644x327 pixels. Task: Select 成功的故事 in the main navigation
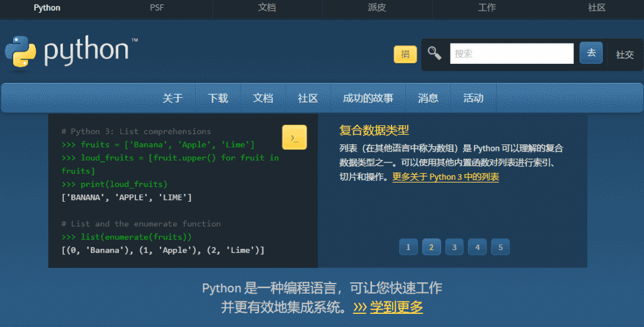[x=368, y=98]
